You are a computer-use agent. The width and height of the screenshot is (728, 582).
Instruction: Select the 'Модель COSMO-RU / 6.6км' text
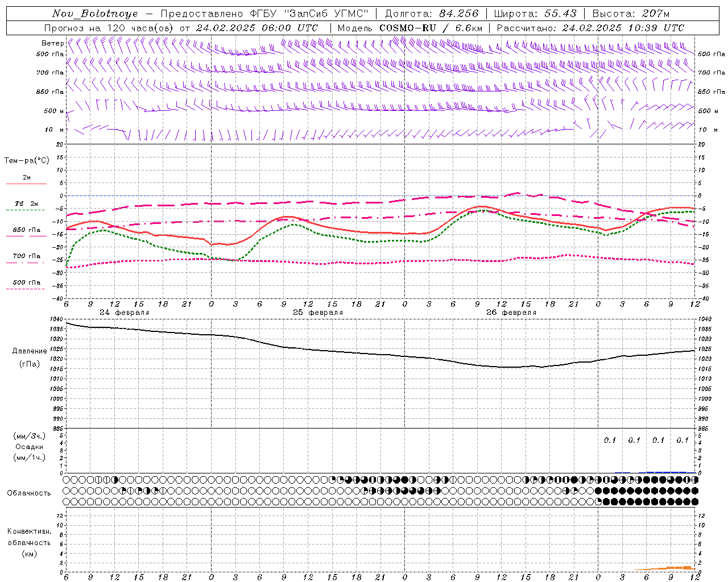[x=410, y=28]
